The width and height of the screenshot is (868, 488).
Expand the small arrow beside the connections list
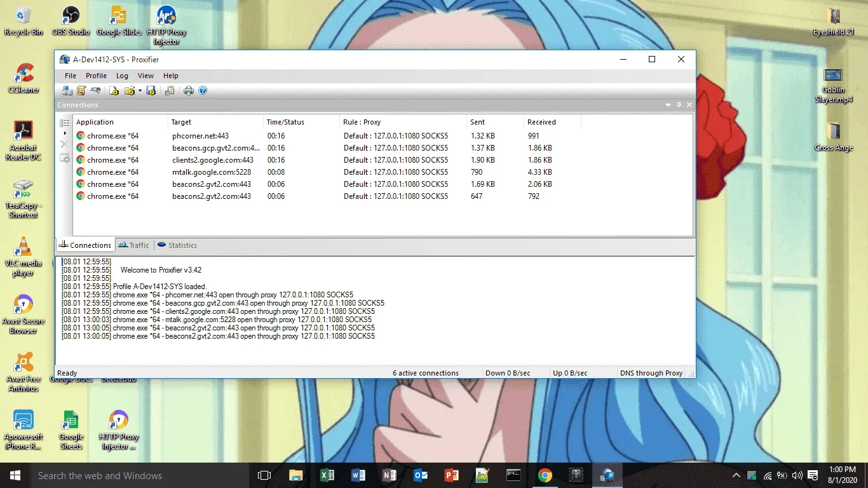click(x=64, y=133)
